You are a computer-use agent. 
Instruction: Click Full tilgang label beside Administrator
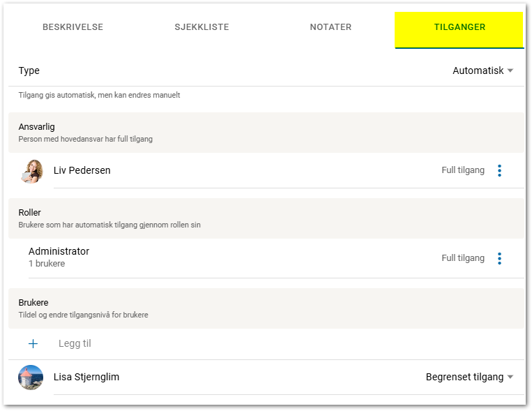(x=463, y=258)
